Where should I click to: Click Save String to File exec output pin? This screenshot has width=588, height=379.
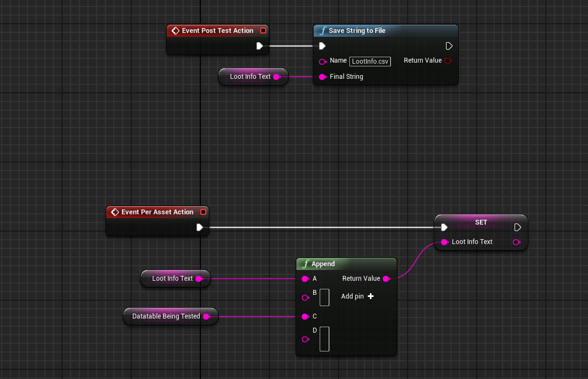449,46
